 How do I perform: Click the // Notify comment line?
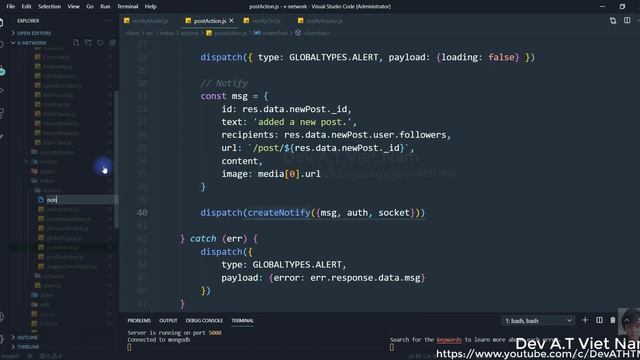(x=224, y=83)
